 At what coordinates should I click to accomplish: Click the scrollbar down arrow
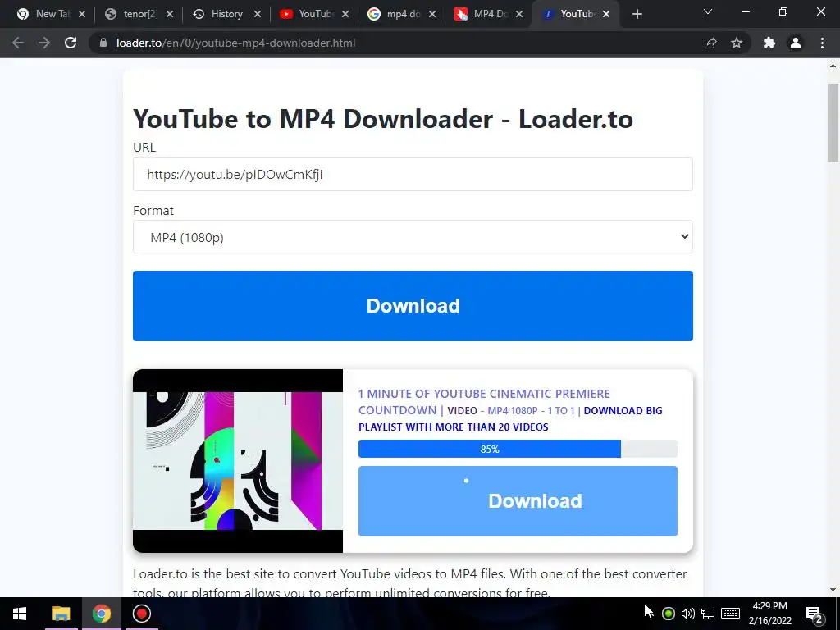point(833,590)
